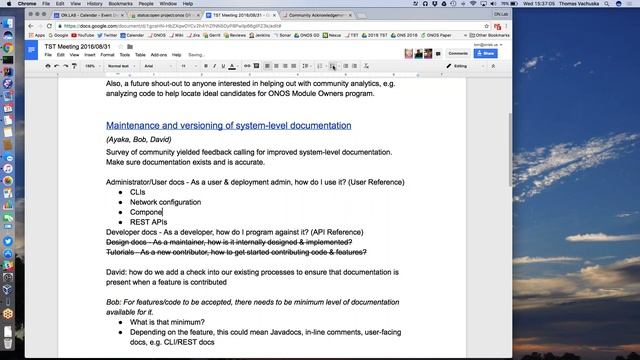Expand the Other Bookmarks folder
This screenshot has height=360, width=640.
click(489, 35)
